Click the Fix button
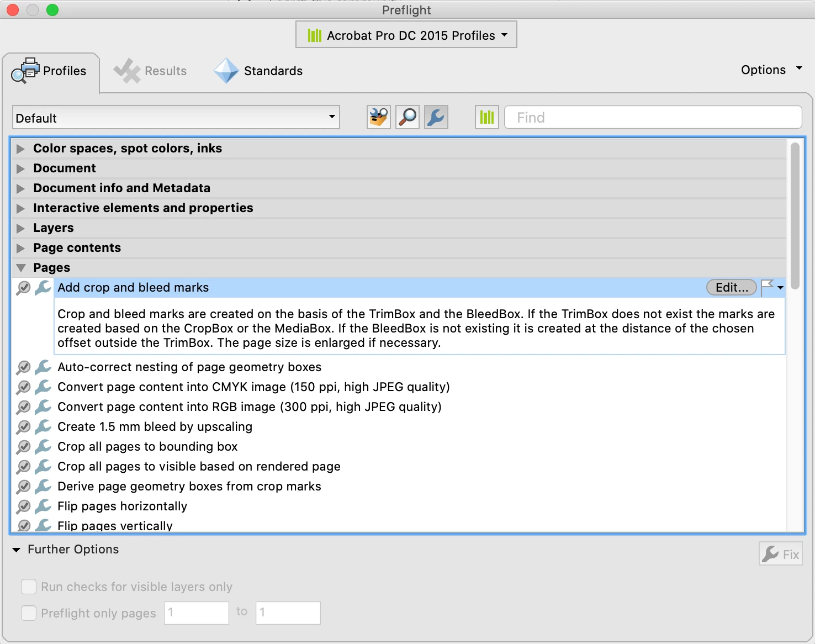Screen dimensions: 815x644 coord(781,554)
